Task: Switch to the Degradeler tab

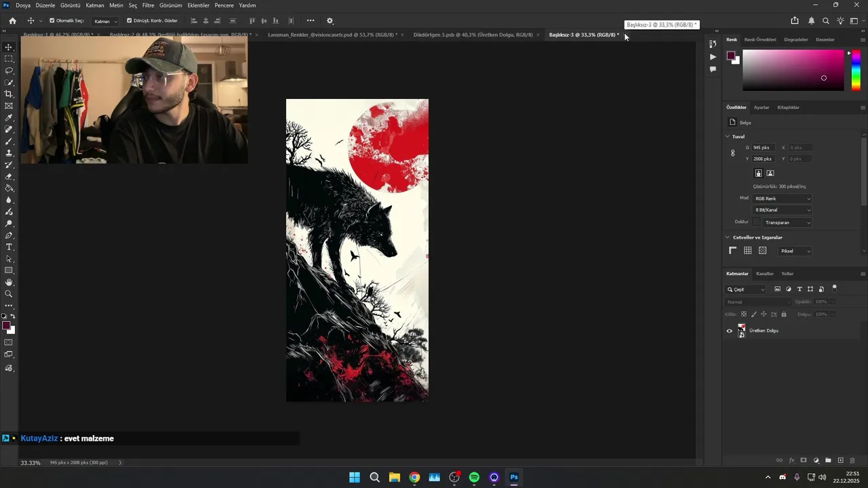Action: pyautogui.click(x=795, y=39)
